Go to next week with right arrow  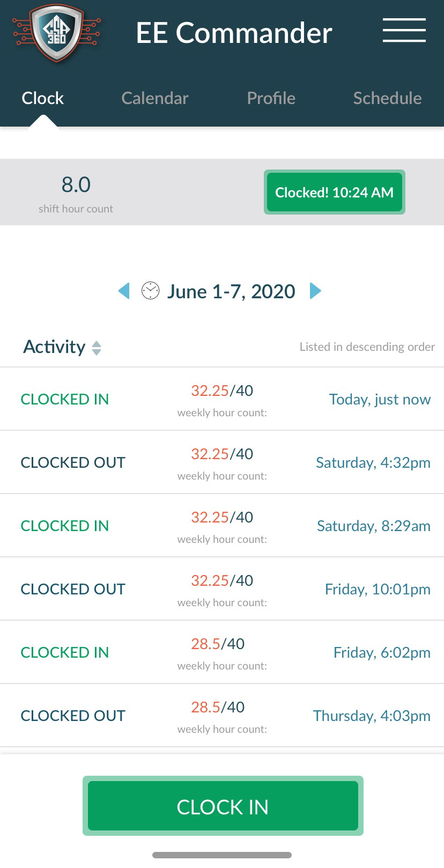(x=315, y=291)
